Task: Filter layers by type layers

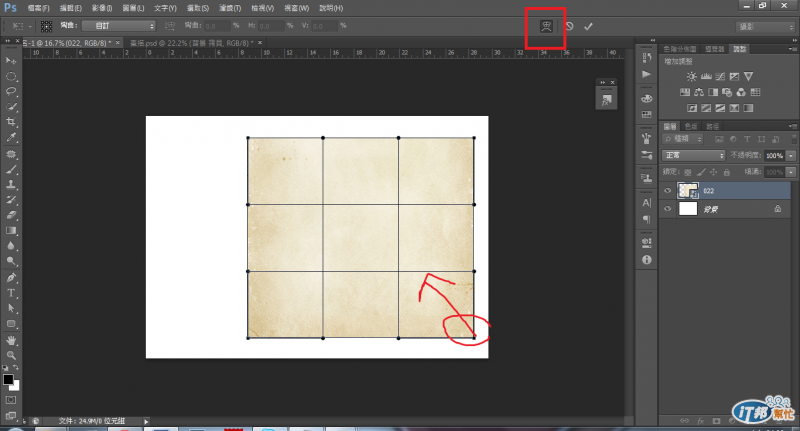Action: point(747,139)
